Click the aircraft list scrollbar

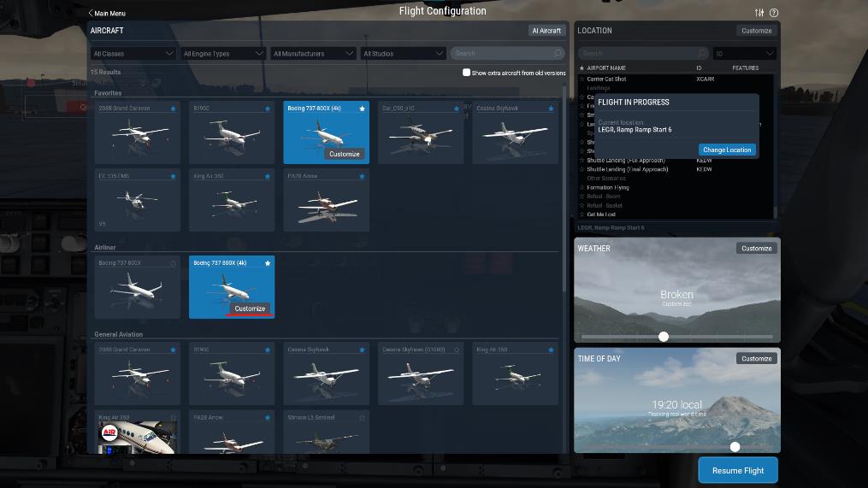(564, 188)
